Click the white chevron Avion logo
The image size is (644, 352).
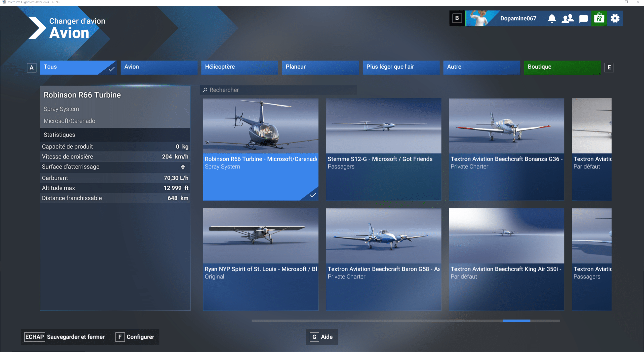coord(37,28)
